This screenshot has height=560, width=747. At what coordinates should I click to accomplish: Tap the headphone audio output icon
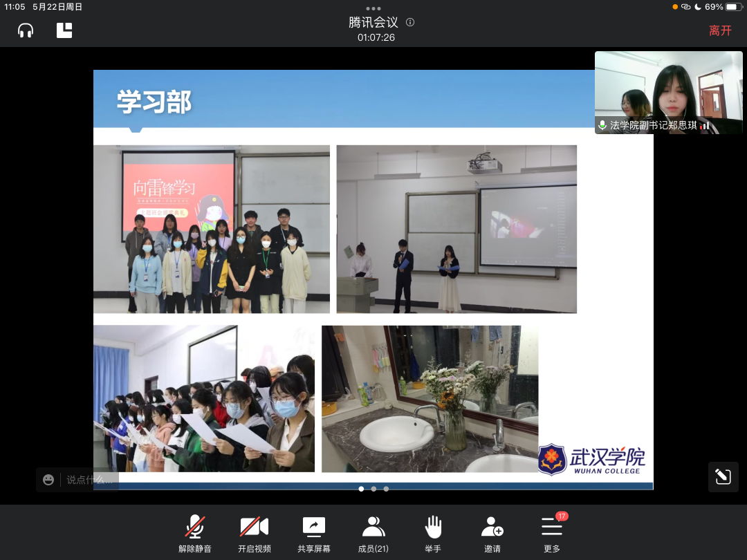coord(26,30)
